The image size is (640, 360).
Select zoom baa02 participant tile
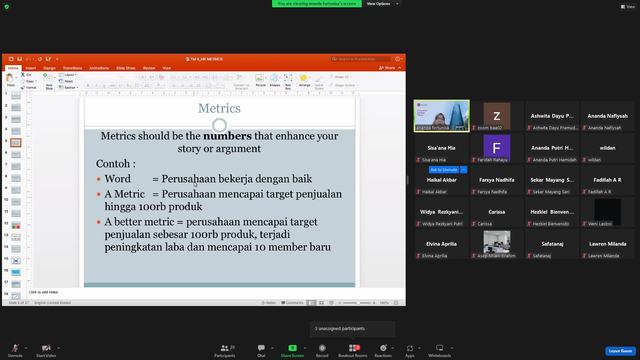click(497, 116)
